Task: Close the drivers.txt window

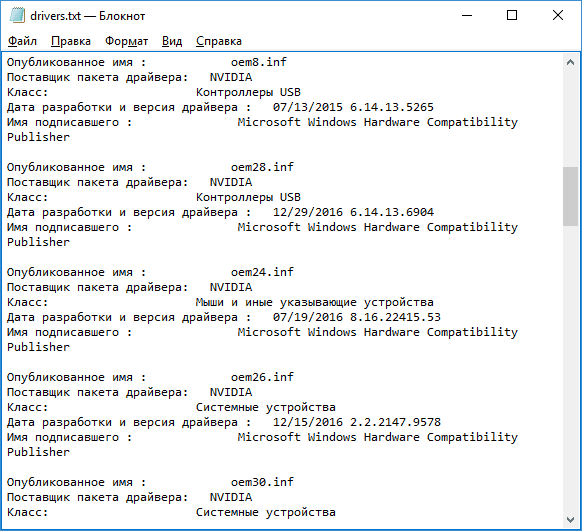Action: (558, 16)
